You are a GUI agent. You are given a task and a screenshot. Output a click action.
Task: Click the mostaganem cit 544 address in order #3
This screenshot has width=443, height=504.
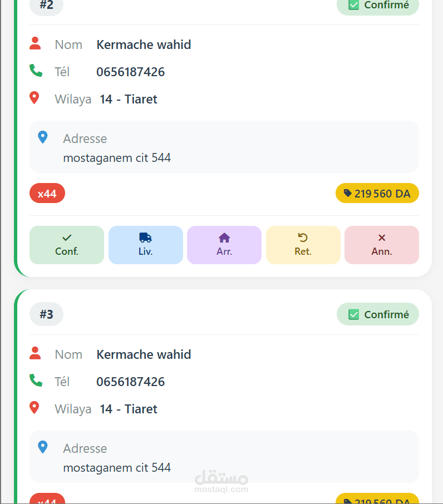(x=117, y=467)
